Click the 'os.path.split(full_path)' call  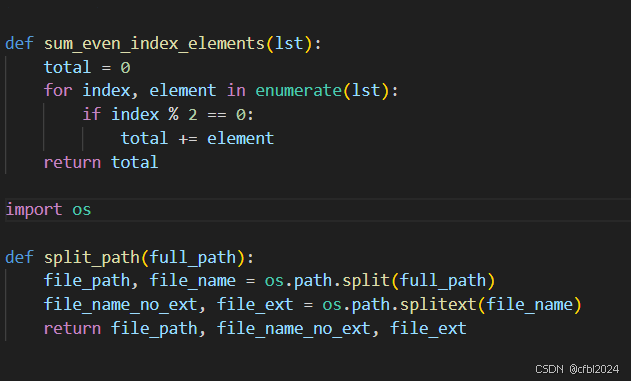(x=380, y=281)
